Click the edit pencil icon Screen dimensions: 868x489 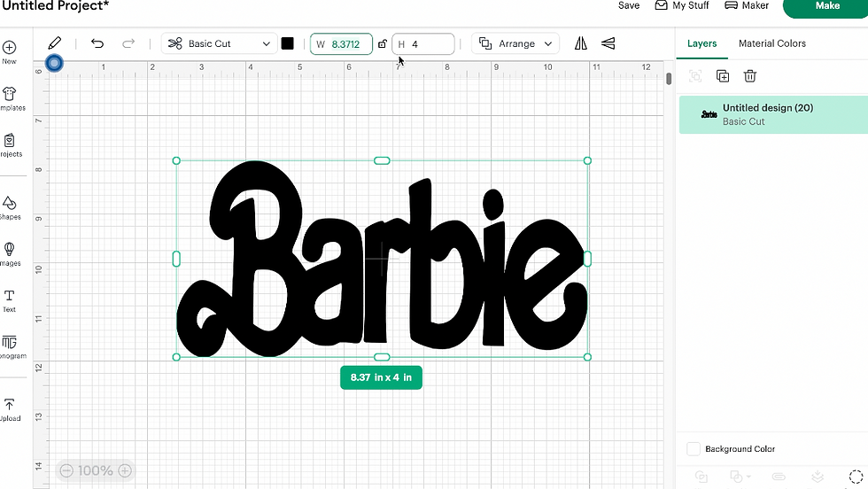pyautogui.click(x=54, y=43)
